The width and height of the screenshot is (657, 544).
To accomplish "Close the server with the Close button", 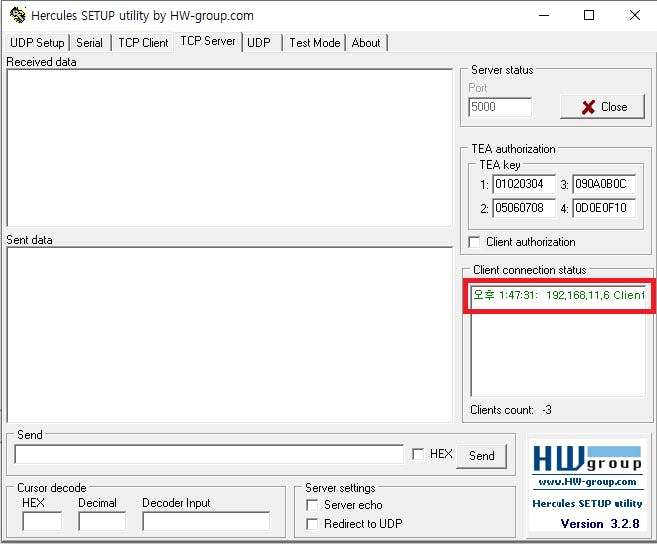I will 602,107.
